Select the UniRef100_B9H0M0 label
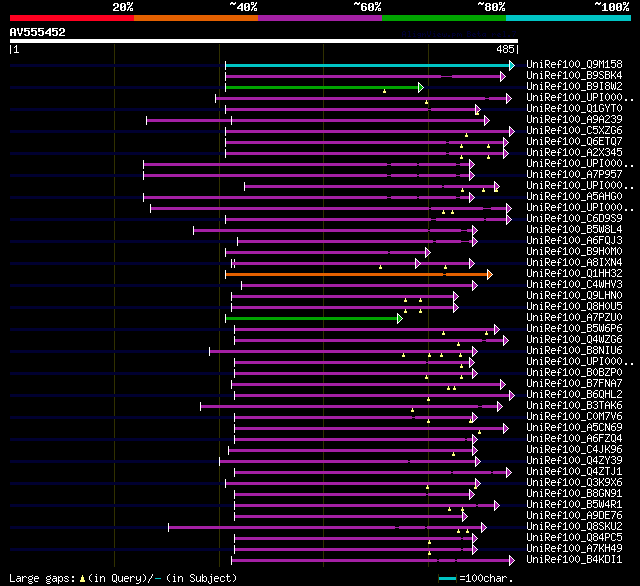This screenshot has height=586, width=640. (x=574, y=252)
